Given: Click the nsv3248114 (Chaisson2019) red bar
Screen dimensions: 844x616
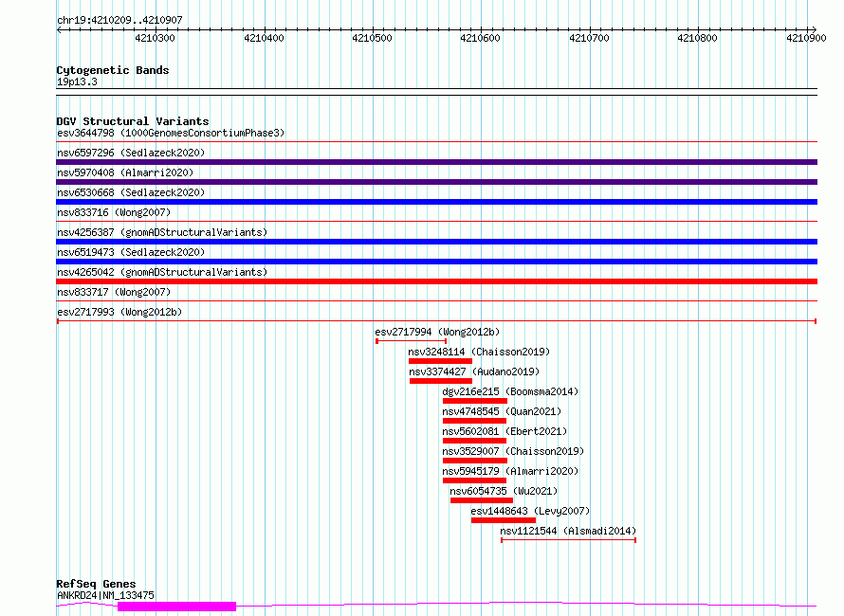Looking at the screenshot, I should [440, 361].
